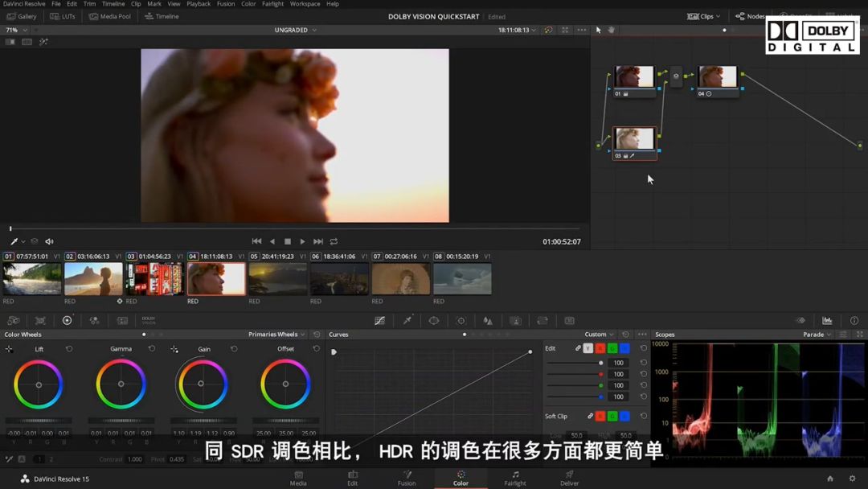This screenshot has width=868, height=489.
Task: Open the Dolby Vision palette
Action: click(149, 320)
